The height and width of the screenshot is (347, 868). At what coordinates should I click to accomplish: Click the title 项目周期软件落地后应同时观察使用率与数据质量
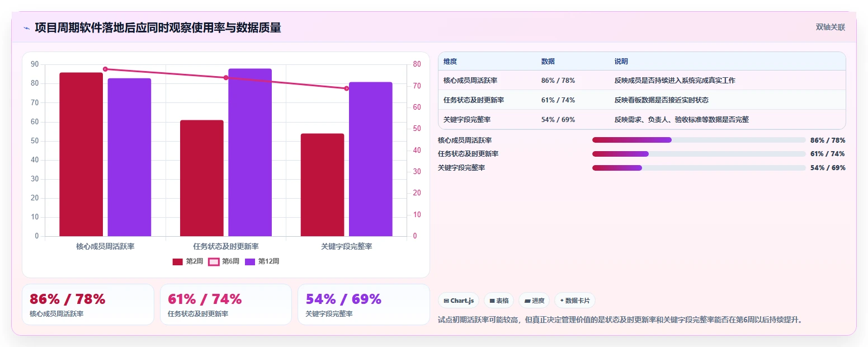(158, 27)
